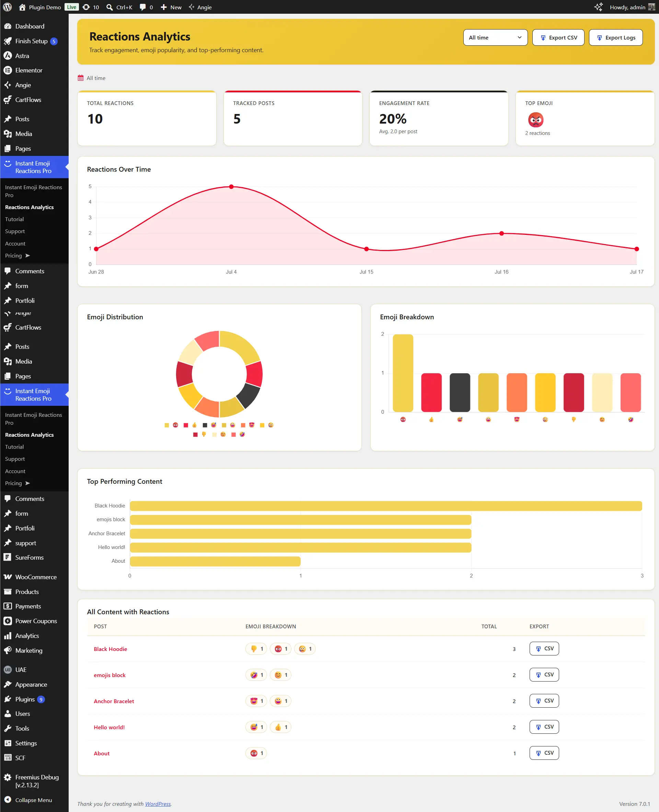The height and width of the screenshot is (812, 659).
Task: Open the Ctrl+K search icon
Action: coord(110,7)
